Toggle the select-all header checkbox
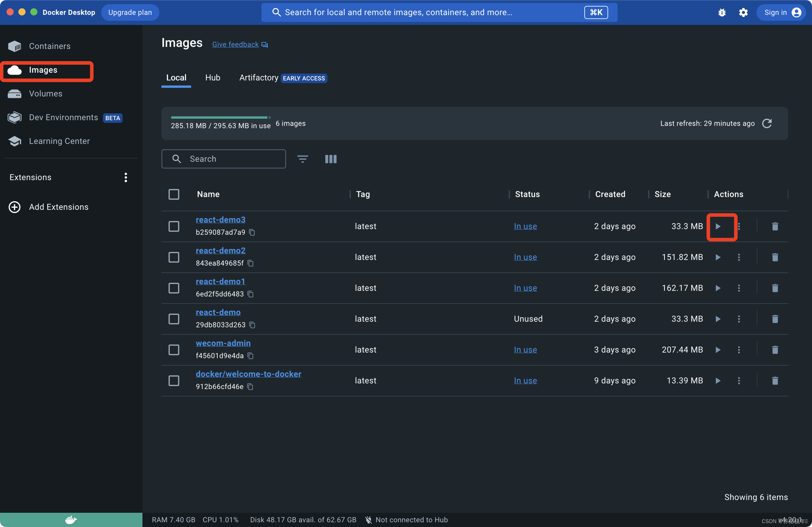 click(x=174, y=194)
